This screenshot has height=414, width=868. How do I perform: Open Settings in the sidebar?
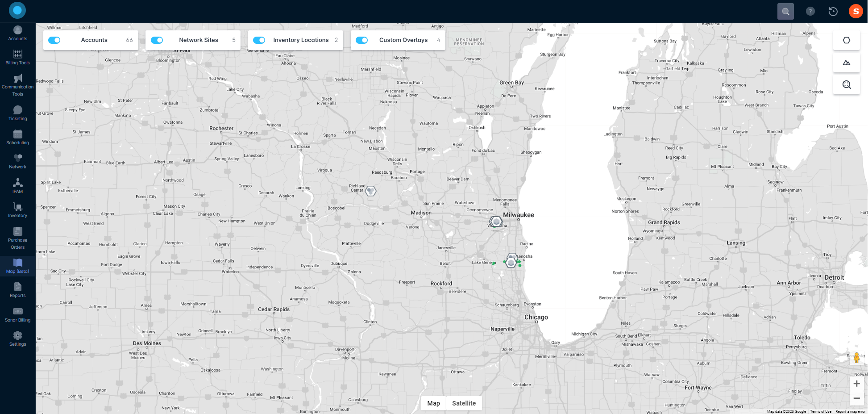(x=17, y=339)
